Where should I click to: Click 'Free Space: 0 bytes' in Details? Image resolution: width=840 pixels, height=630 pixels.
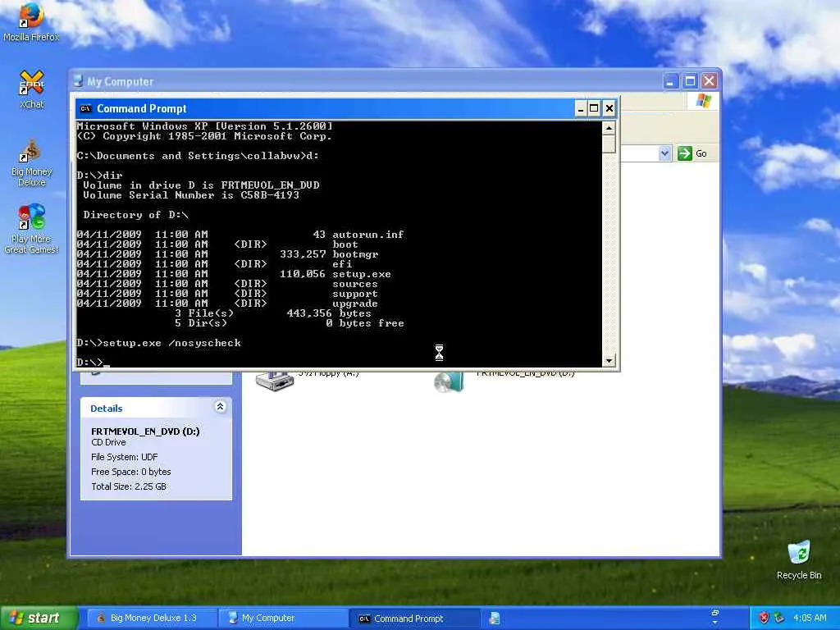click(x=130, y=472)
